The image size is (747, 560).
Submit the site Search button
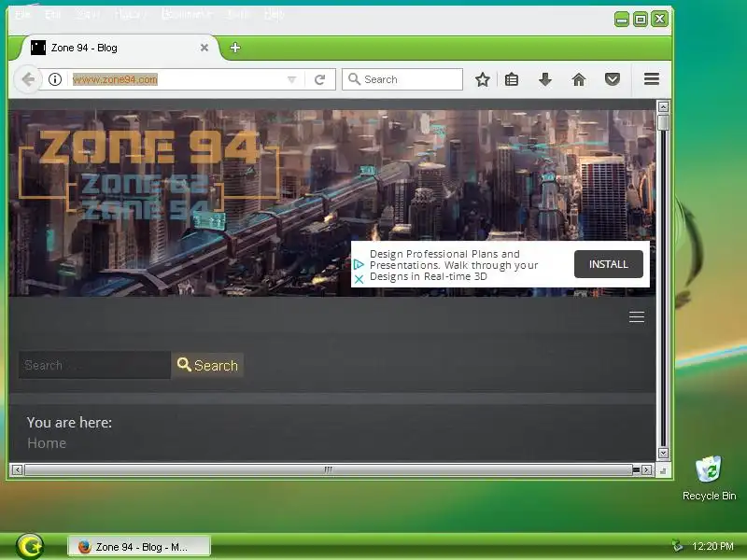[x=207, y=365]
